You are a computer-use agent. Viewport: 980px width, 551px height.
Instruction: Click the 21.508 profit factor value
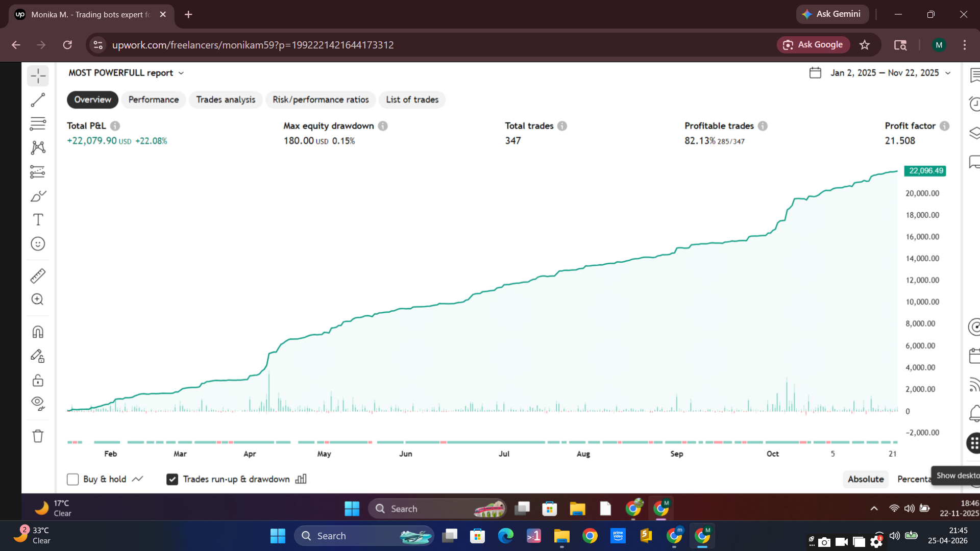[900, 141]
